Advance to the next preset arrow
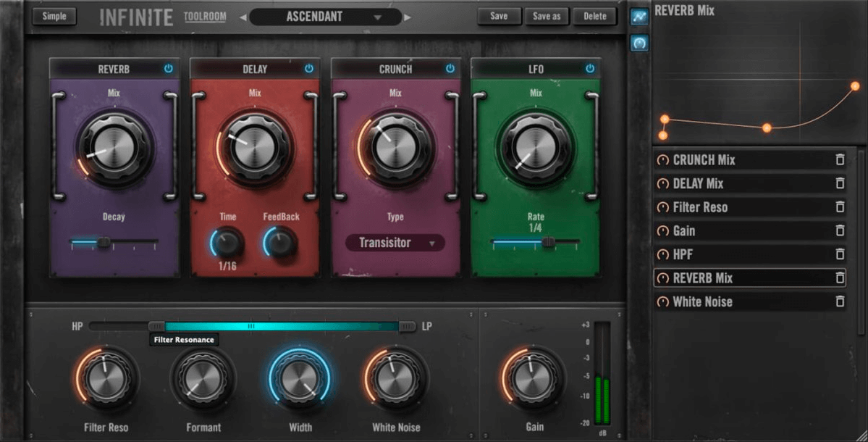868x442 pixels. tap(408, 17)
